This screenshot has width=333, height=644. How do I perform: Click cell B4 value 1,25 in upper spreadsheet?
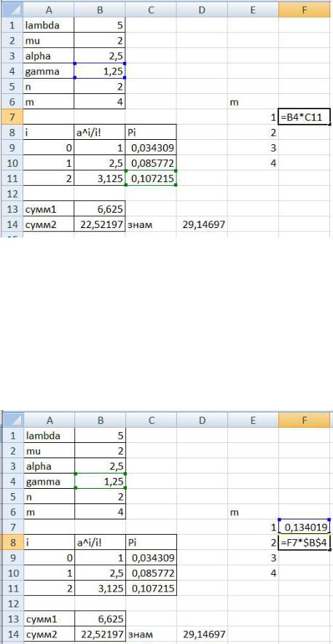point(100,71)
